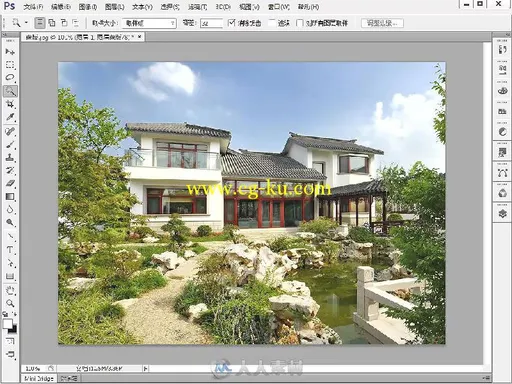Open the 文件(F) menu

33,7
